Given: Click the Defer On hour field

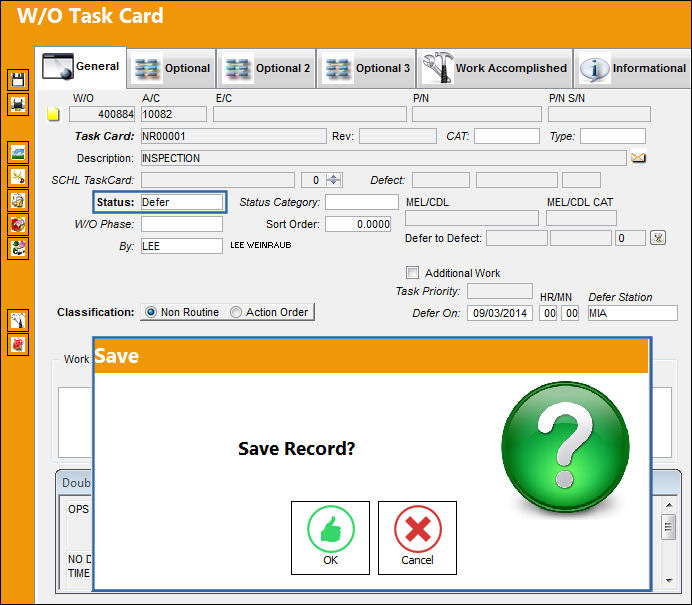Looking at the screenshot, I should click(548, 313).
